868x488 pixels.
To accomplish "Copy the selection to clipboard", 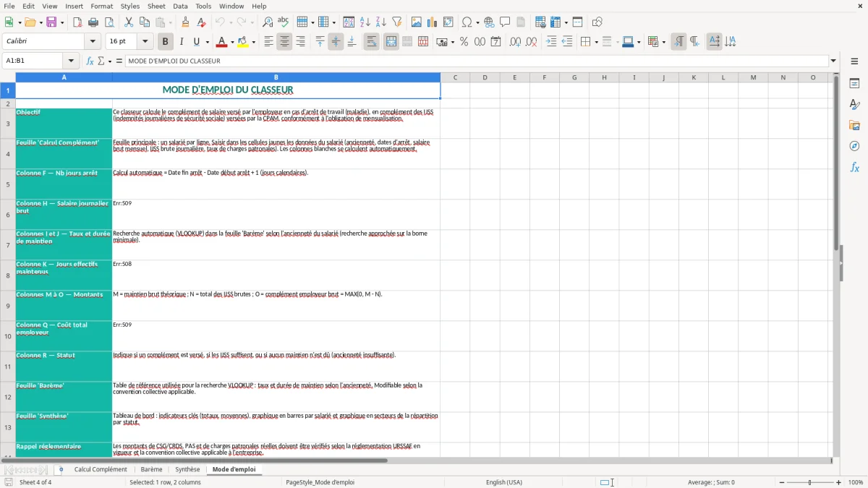I will (x=145, y=22).
